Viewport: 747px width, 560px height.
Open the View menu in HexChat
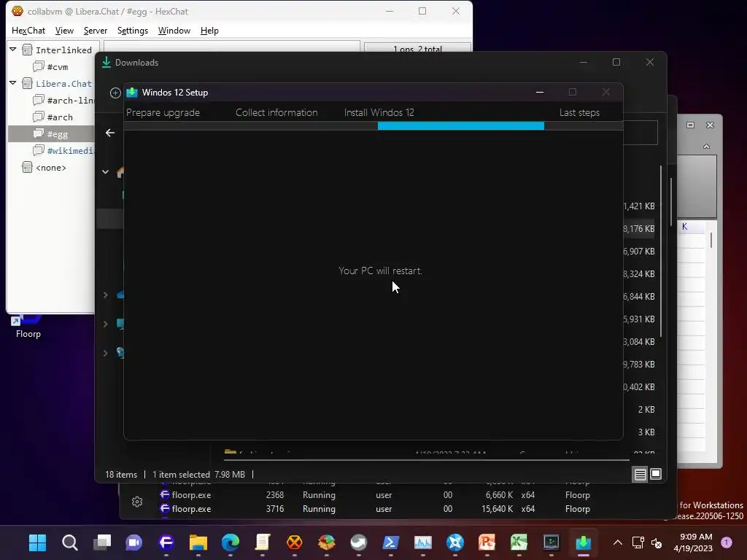coord(64,31)
